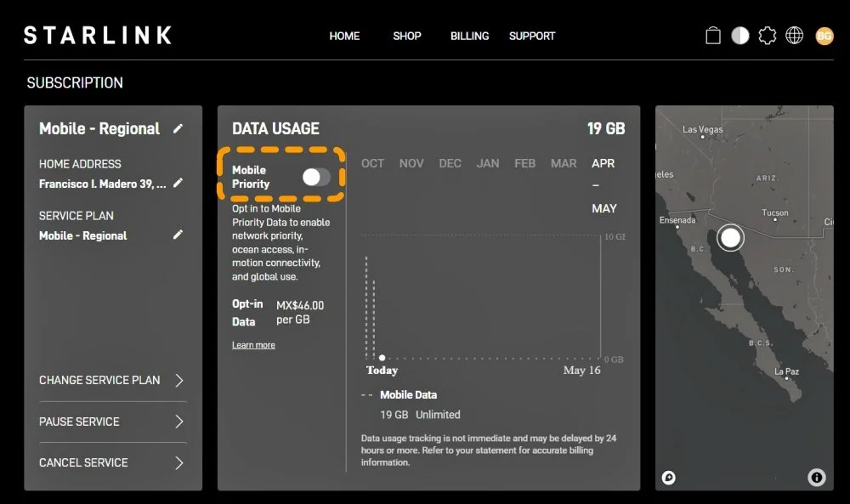850x504 pixels.
Task: Click the Tucson label on map
Action: [x=774, y=212]
